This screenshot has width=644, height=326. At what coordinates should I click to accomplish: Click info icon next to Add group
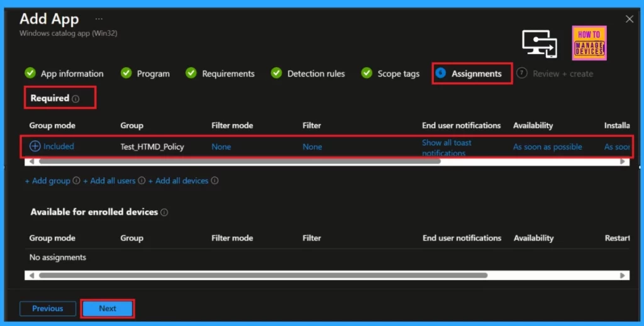77,181
